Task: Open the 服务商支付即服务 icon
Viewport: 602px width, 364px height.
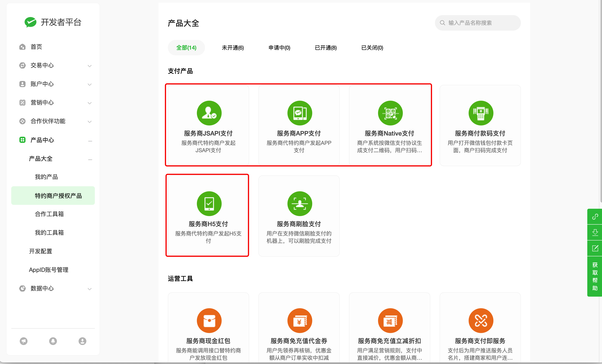Action: click(x=481, y=320)
